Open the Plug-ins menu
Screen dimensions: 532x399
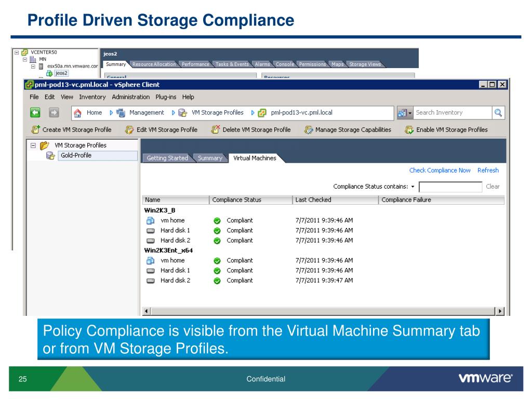click(166, 97)
